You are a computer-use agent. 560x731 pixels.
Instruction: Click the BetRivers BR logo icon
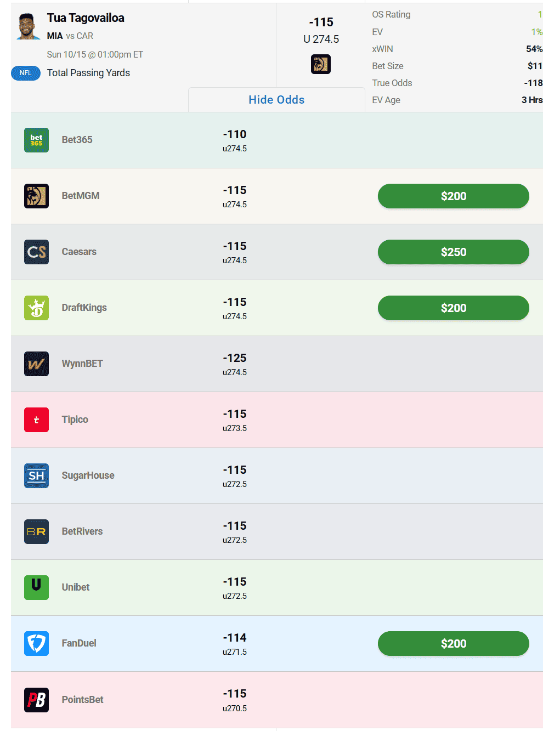[x=36, y=531]
